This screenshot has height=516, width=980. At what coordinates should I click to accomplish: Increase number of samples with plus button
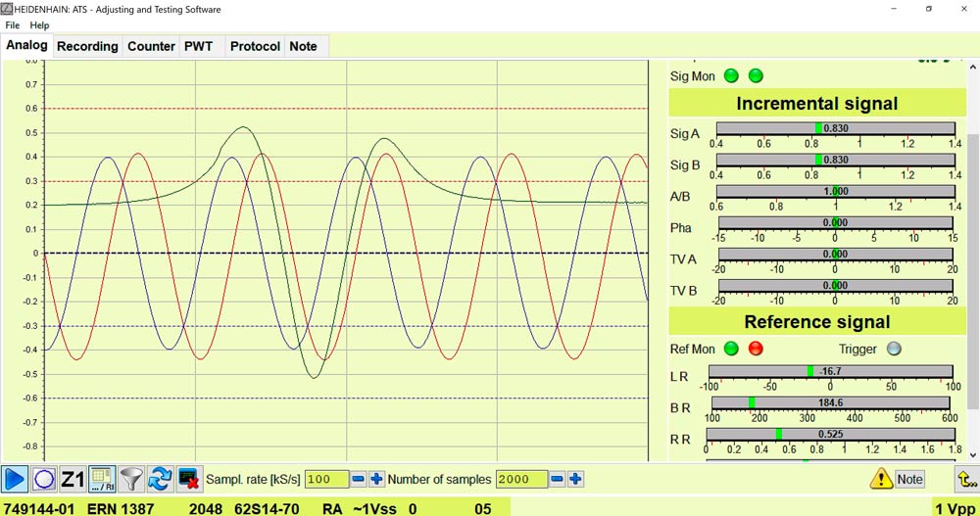coord(575,479)
